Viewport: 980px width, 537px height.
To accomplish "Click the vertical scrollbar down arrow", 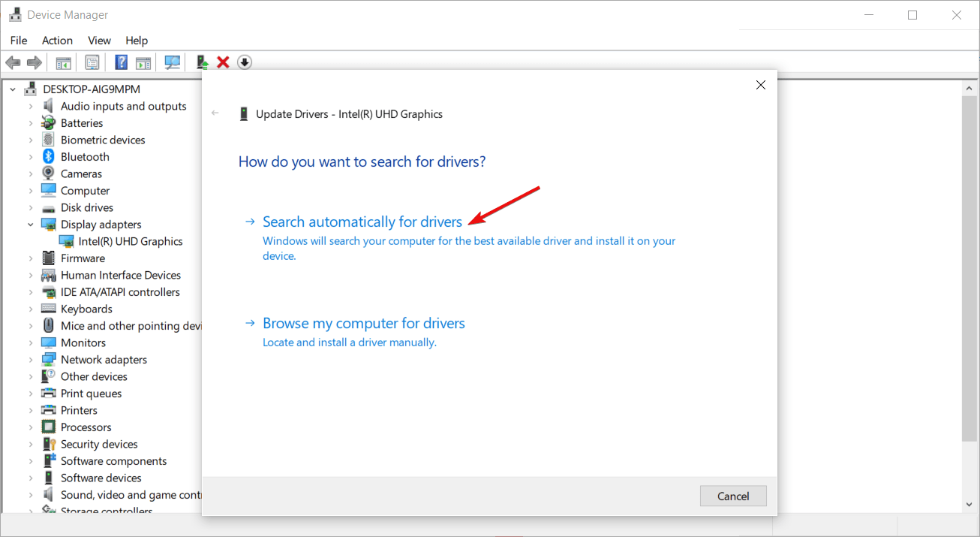I will (969, 504).
